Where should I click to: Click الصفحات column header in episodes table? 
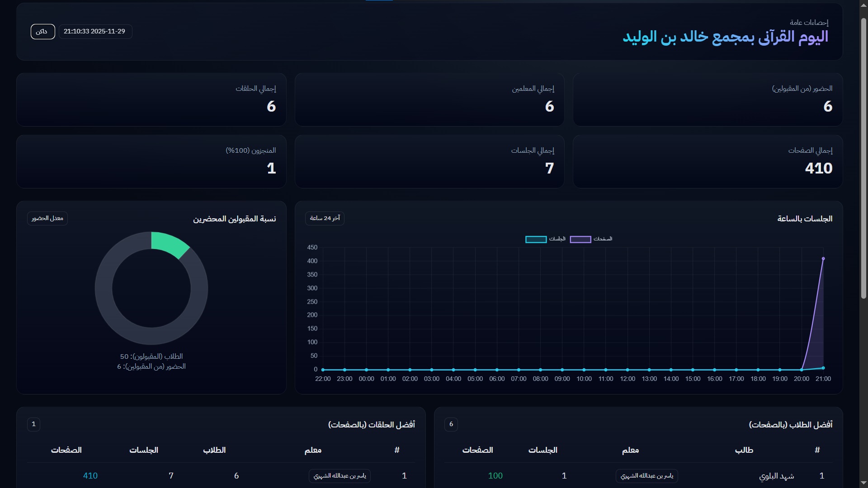[x=66, y=450]
